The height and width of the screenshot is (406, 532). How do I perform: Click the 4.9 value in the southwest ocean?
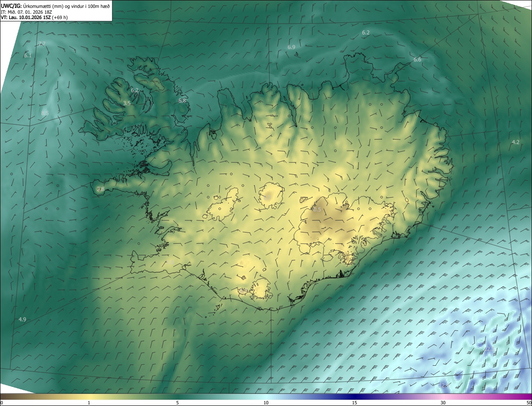(x=22, y=319)
